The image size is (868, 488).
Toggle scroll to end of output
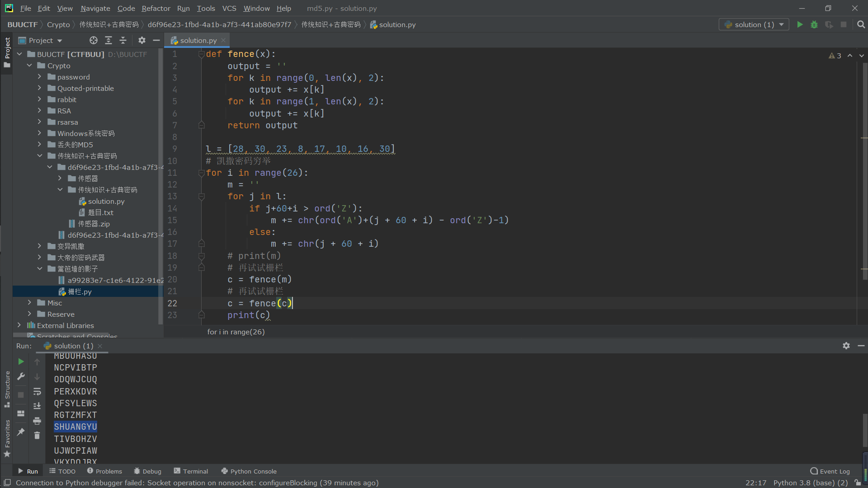(x=37, y=406)
